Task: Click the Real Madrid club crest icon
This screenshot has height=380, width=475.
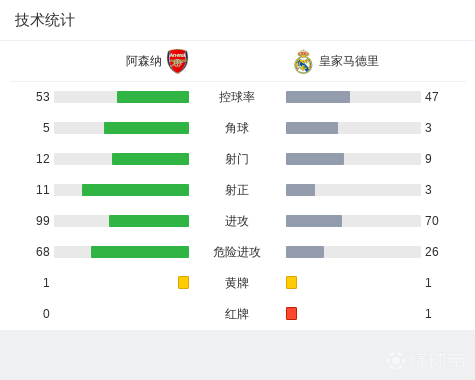Action: pyautogui.click(x=303, y=62)
